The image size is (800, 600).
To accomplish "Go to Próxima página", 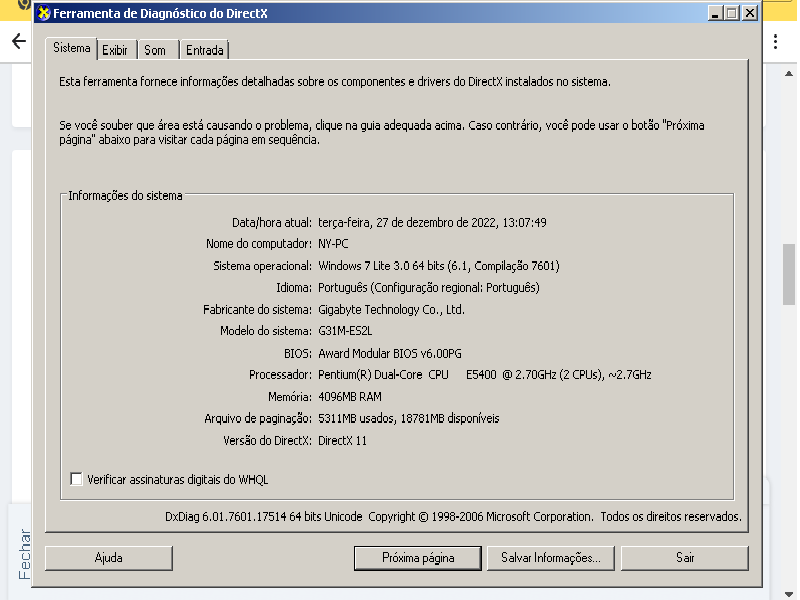I will click(x=418, y=558).
